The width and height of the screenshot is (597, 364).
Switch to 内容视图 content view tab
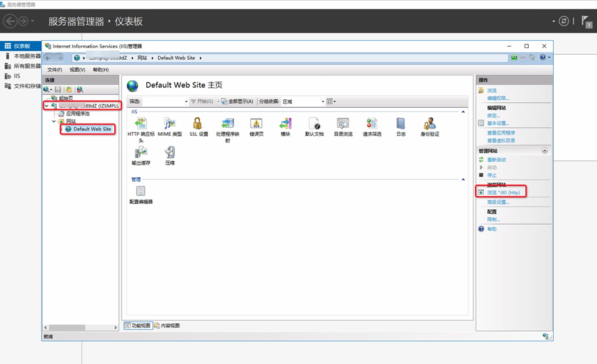167,326
